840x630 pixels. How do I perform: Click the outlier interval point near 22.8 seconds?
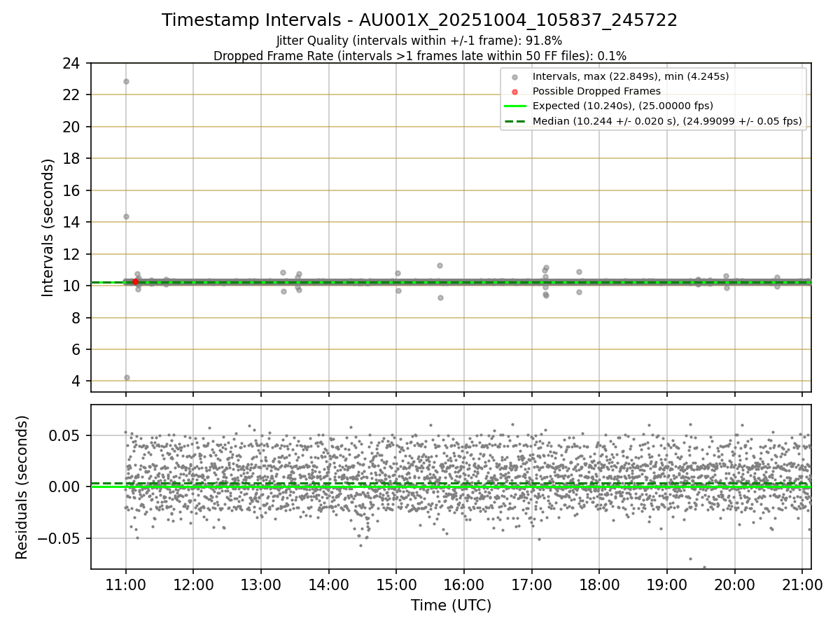pos(126,81)
